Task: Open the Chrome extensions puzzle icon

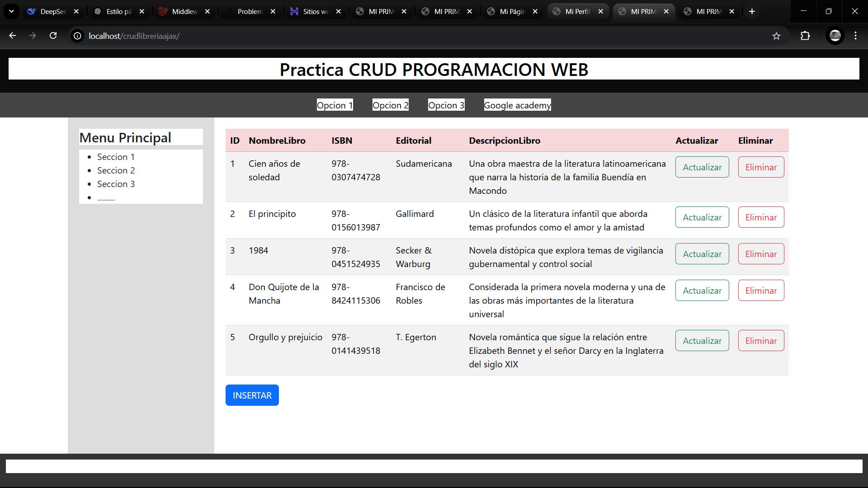Action: point(806,36)
